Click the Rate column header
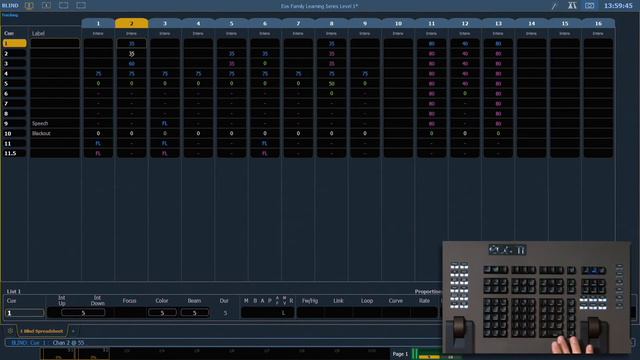The height and width of the screenshot is (360, 640). (x=424, y=301)
